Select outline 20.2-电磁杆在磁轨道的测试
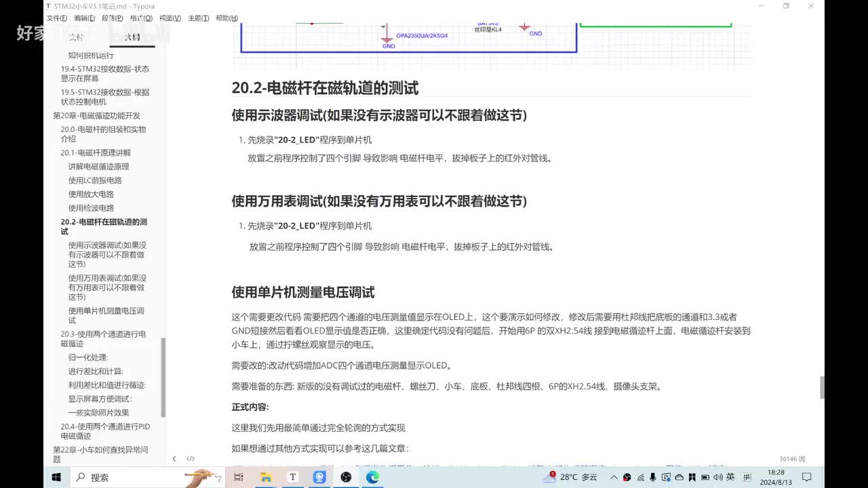The image size is (868, 488). [104, 226]
